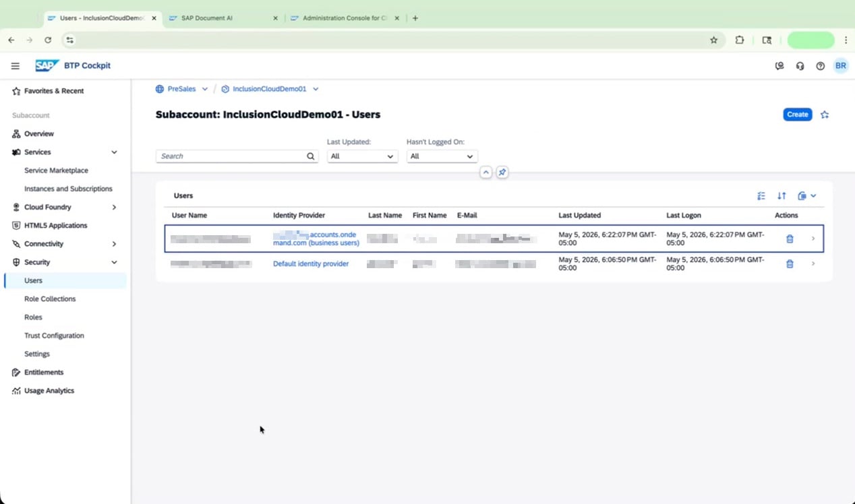Open Instances and Subscriptions
Viewport: 855px width, 504px height.
click(x=68, y=189)
